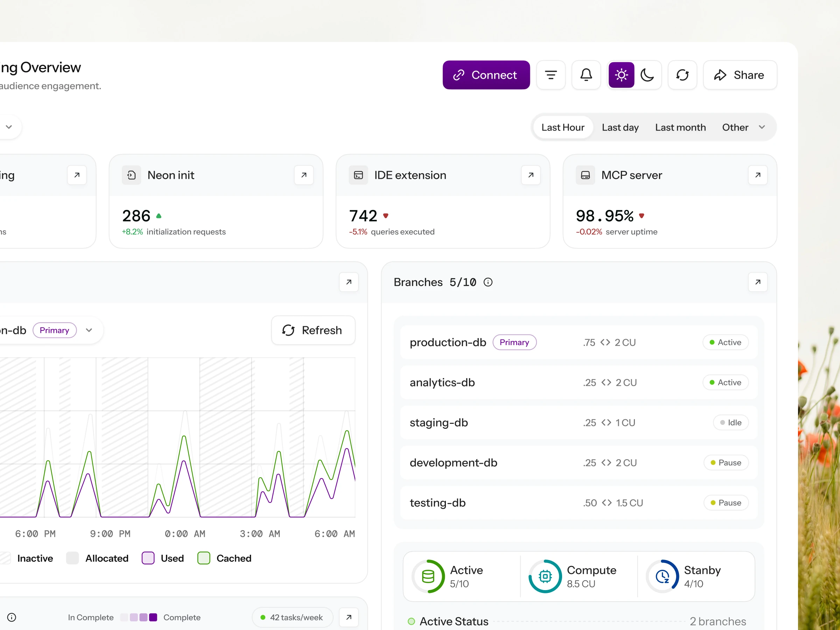Open Neon init card arrow
This screenshot has width=840, height=630.
pos(304,175)
